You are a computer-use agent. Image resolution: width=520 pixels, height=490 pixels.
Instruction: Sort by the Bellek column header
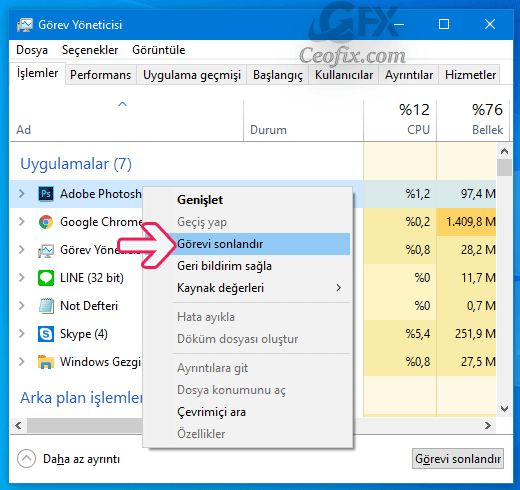point(473,120)
